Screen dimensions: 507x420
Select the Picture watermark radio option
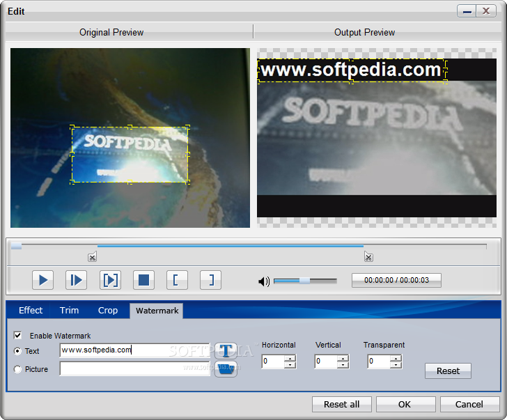[17, 369]
